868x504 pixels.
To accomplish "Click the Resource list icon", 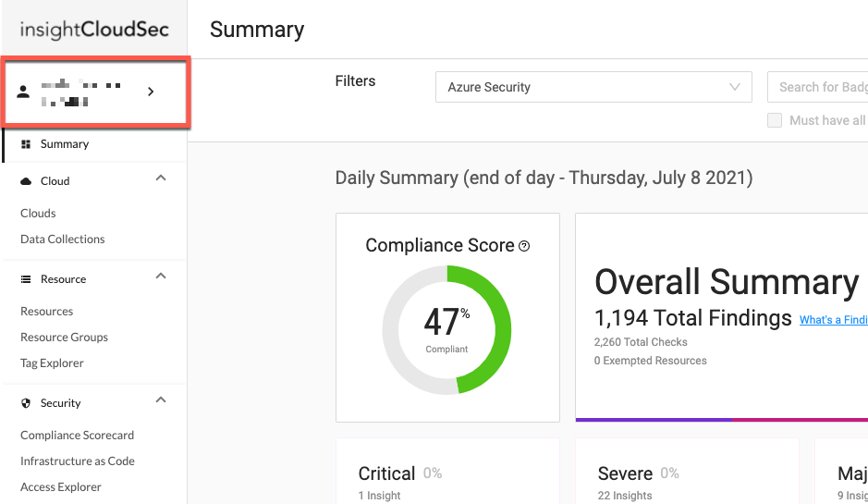I will click(x=26, y=279).
